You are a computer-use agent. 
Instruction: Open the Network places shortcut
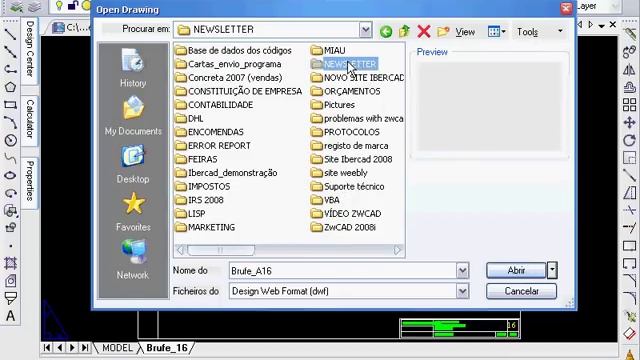(133, 260)
